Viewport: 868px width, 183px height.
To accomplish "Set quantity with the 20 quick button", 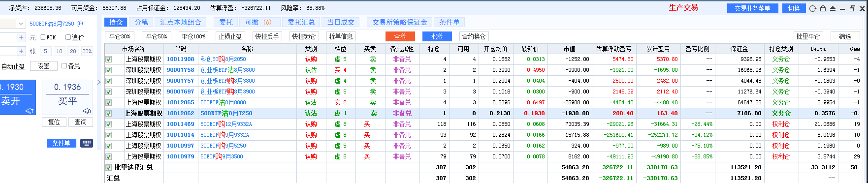I will (73, 51).
